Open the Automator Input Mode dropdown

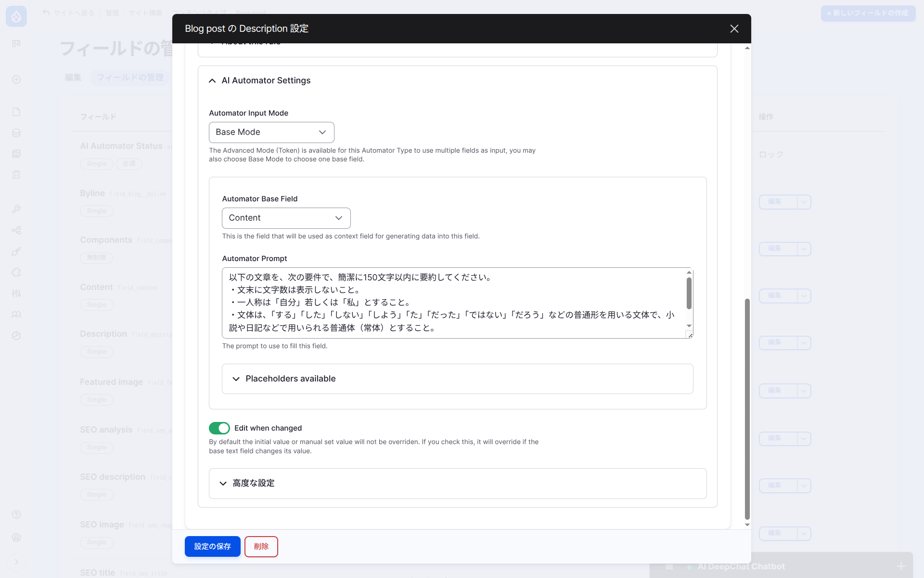271,132
